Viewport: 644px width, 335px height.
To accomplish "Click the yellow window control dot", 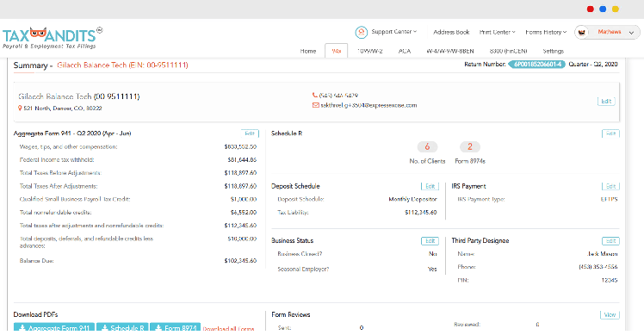I will [x=616, y=9].
